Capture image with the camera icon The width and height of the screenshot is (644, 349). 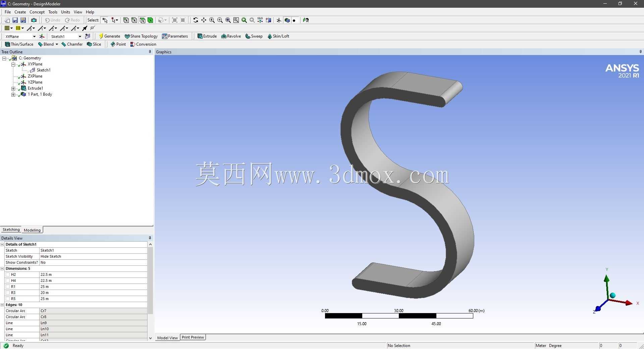click(34, 20)
